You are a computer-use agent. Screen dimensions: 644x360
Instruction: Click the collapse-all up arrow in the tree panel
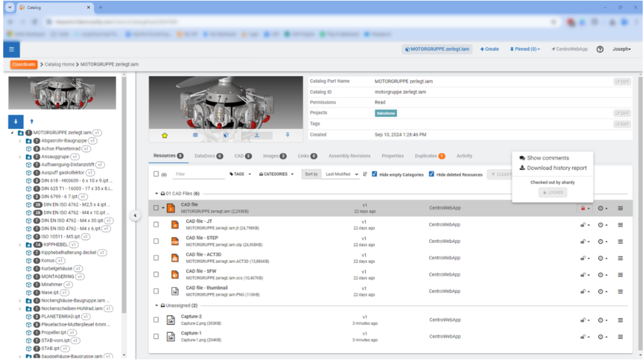(x=32, y=121)
